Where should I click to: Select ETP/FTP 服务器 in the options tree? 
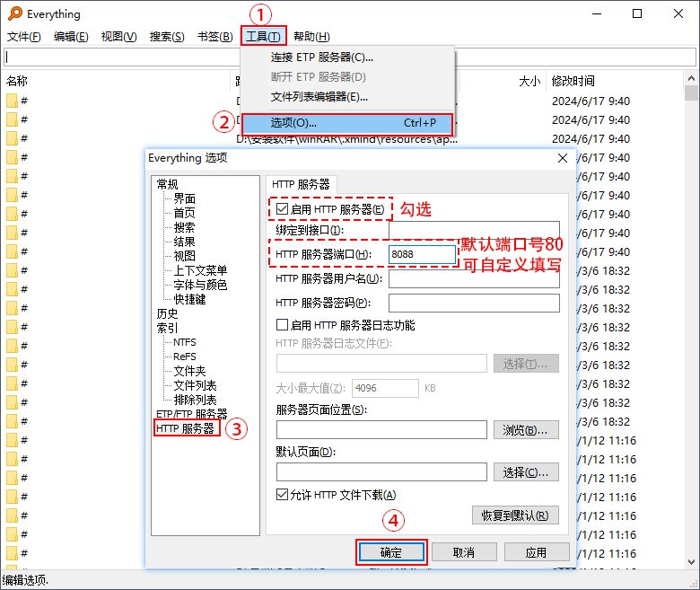[x=191, y=414]
